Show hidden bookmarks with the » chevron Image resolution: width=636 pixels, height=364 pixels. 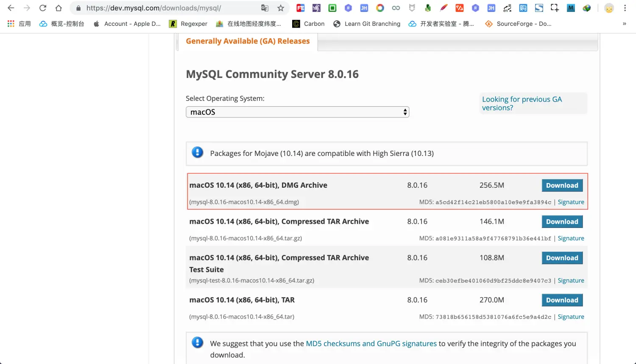pos(624,24)
